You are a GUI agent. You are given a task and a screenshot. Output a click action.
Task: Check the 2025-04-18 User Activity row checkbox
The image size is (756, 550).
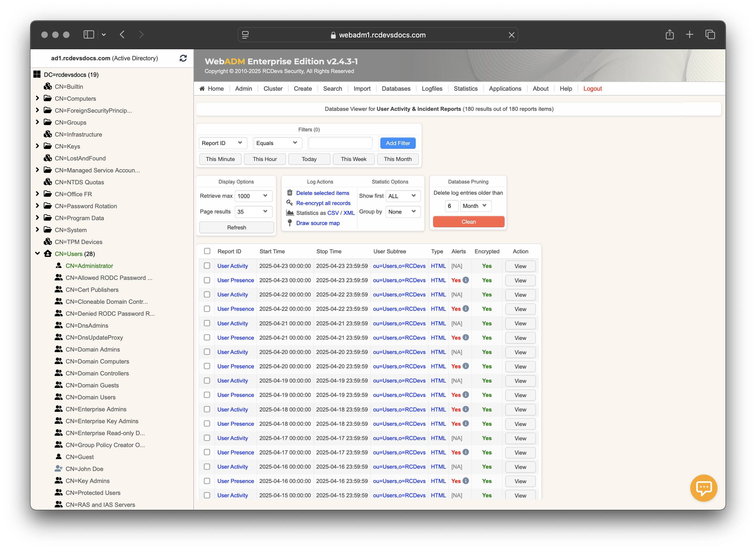(207, 409)
